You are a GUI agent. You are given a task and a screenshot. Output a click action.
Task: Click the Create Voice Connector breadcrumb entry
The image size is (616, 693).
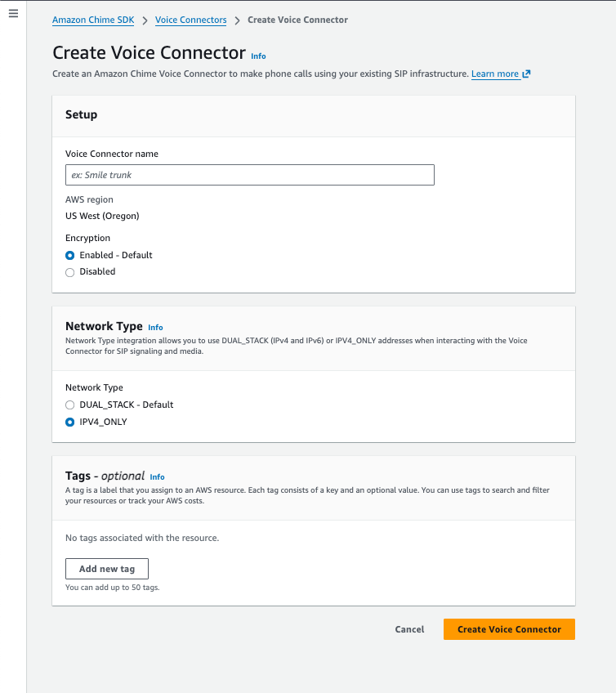tap(297, 20)
